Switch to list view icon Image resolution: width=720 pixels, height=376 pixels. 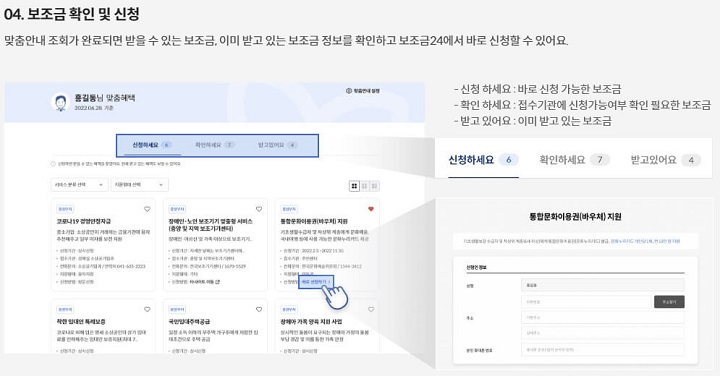tap(365, 186)
